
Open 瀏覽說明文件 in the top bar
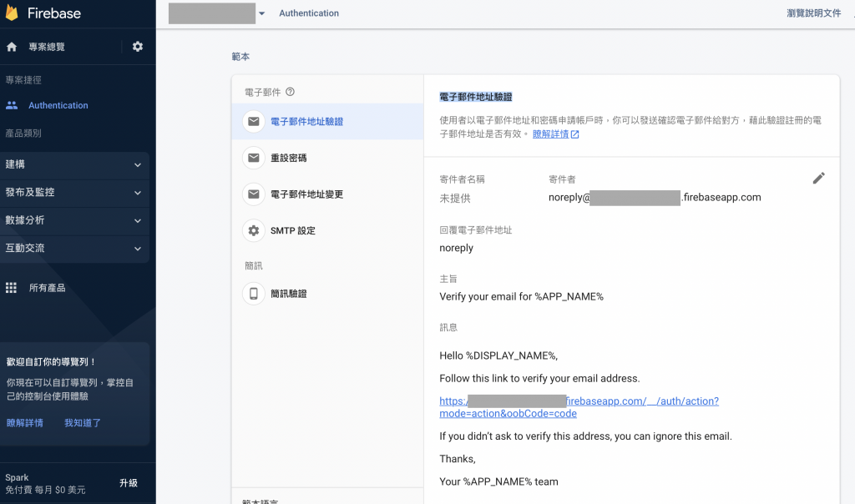coord(813,13)
